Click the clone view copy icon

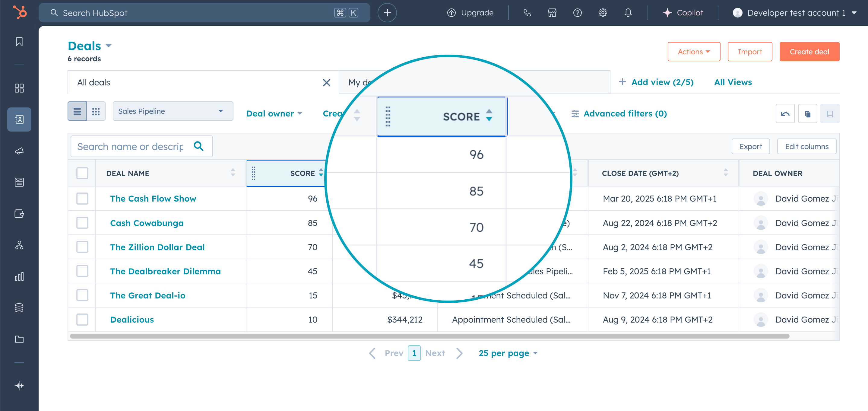point(808,114)
